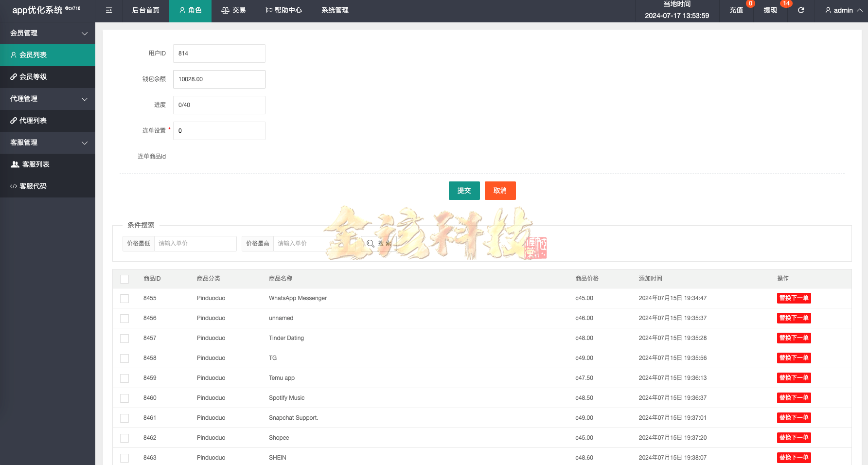Open the 交易 section with the scales icon

(234, 10)
